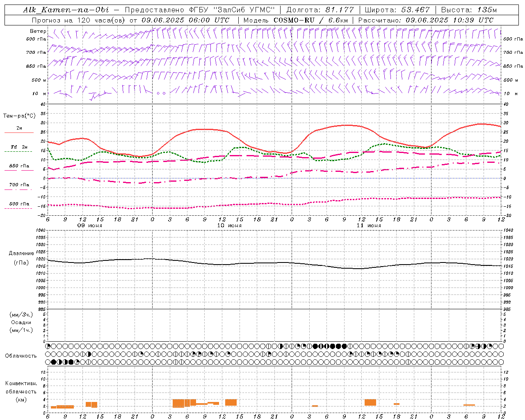Click the calculation time Рассчитано: 09.06.2025 10:39 UTC
The image size is (525, 420).
point(426,20)
